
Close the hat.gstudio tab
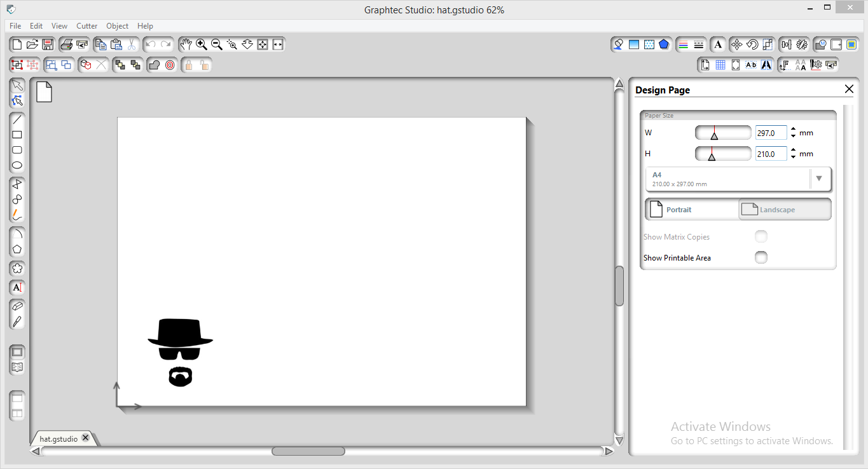pos(85,438)
